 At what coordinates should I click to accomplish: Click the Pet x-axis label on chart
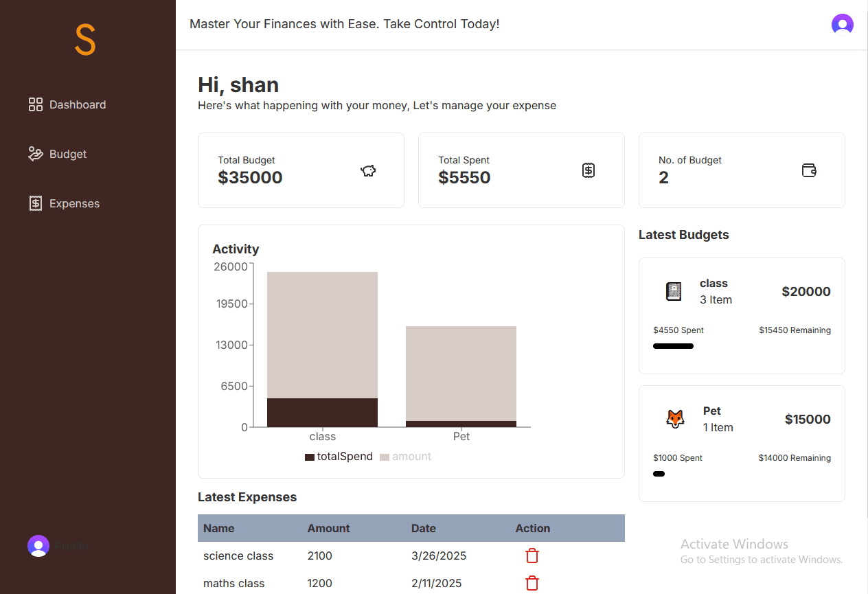click(x=461, y=437)
